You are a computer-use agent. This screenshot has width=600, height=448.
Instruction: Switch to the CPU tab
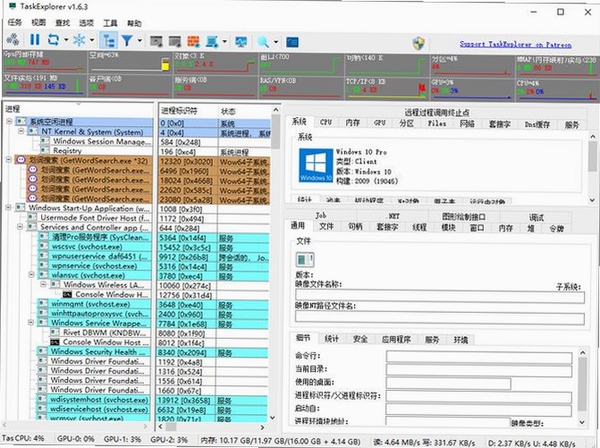pos(326,122)
